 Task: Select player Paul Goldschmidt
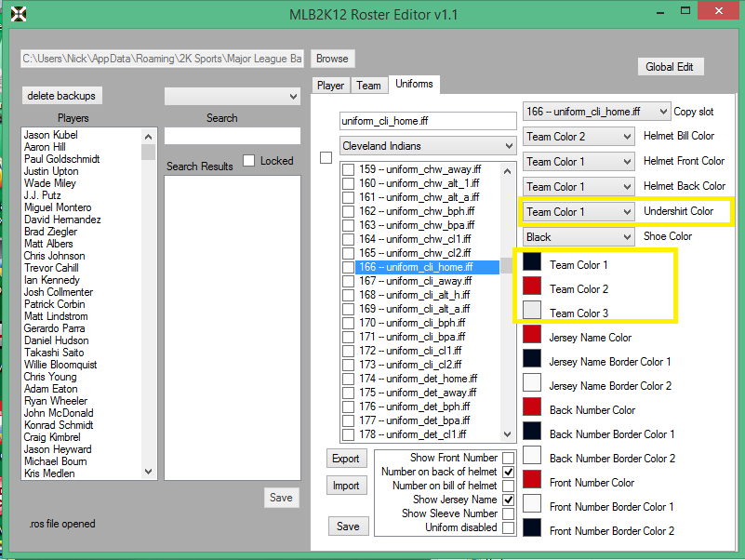point(61,159)
